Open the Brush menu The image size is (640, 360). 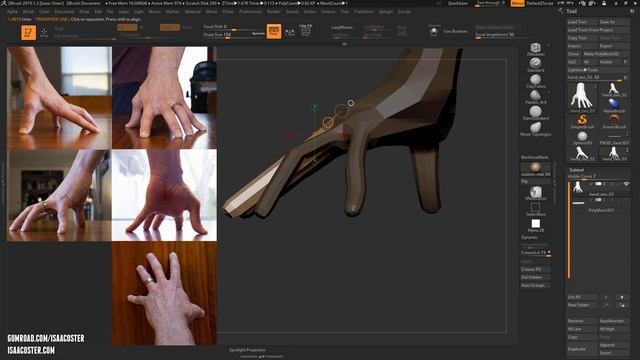coord(28,12)
